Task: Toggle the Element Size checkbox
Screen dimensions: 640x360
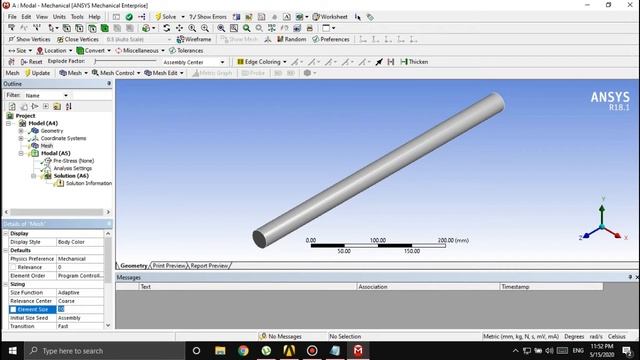Action: coord(13,309)
